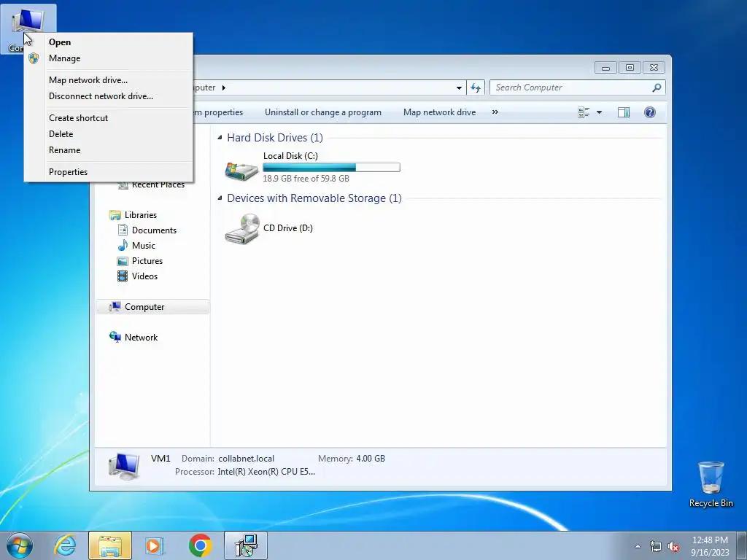
Task: Click the muted volume tray icon
Action: click(673, 547)
